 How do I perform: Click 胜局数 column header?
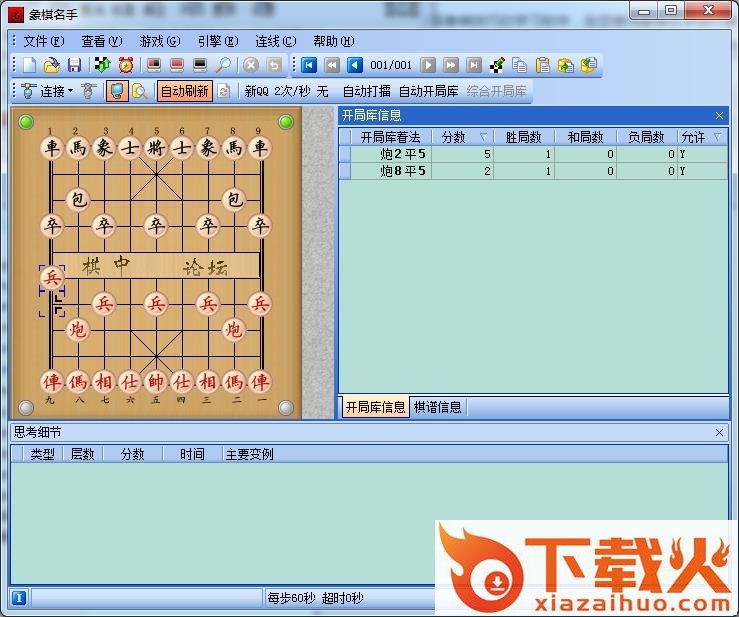click(523, 137)
